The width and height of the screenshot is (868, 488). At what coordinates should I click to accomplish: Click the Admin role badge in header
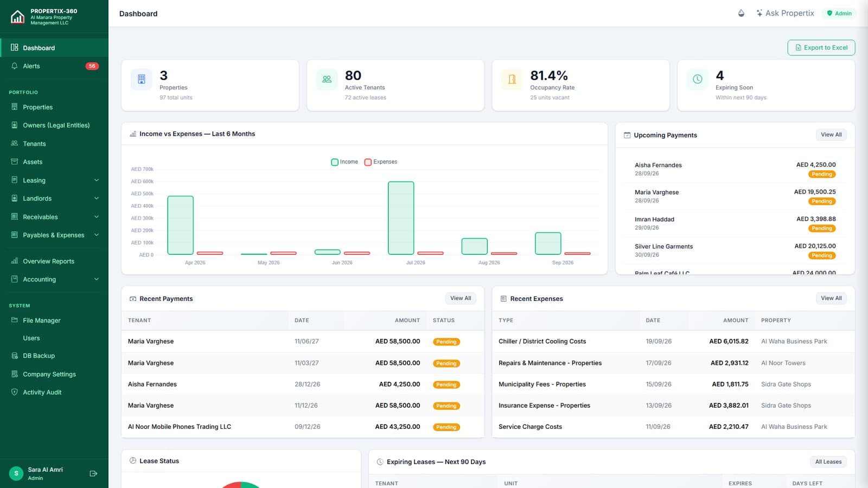(x=839, y=13)
